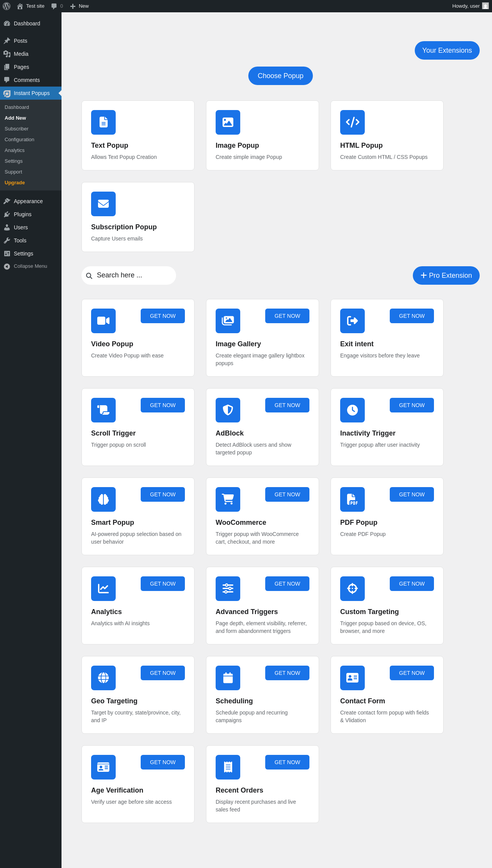Click GET NOW for Contact Form
The width and height of the screenshot is (492, 868).
click(x=412, y=673)
